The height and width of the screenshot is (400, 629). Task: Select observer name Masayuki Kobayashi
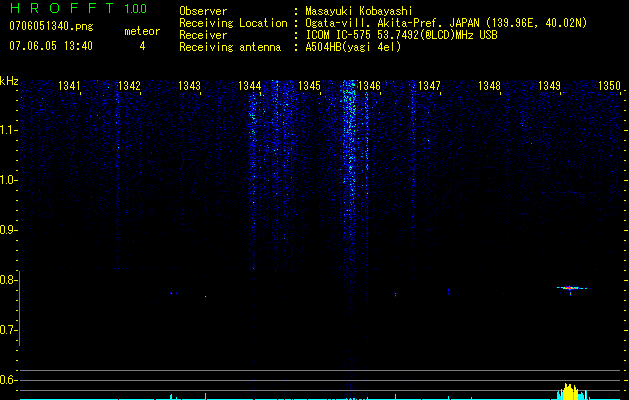pyautogui.click(x=359, y=11)
